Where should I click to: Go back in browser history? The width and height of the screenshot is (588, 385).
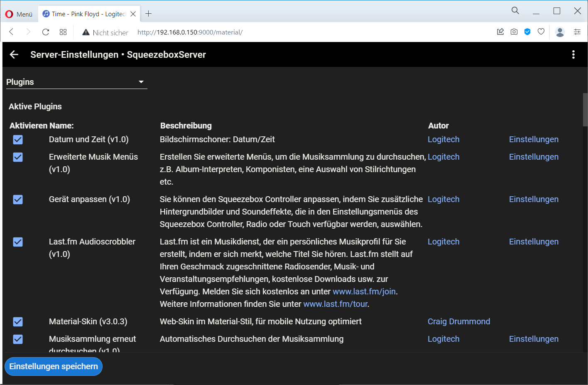pyautogui.click(x=11, y=32)
